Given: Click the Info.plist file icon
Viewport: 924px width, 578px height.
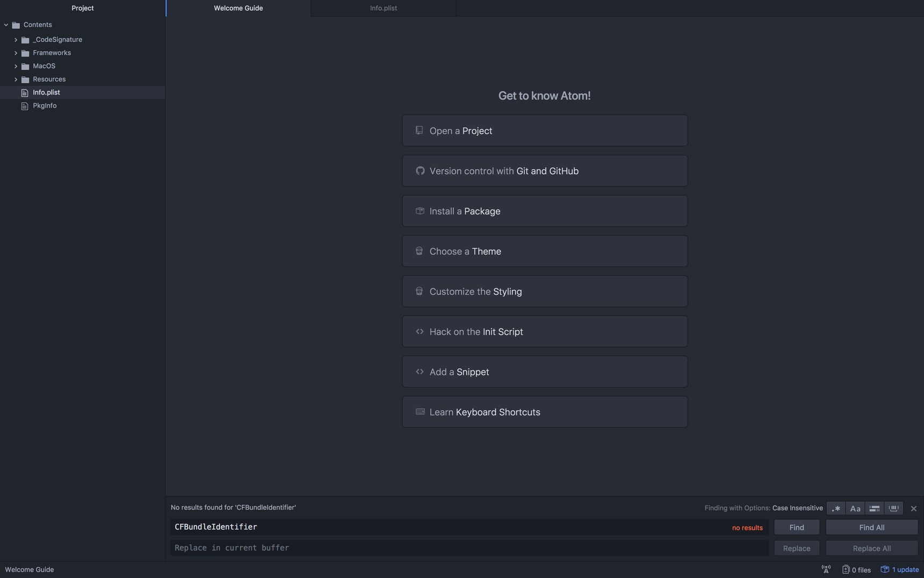Looking at the screenshot, I should 25,93.
